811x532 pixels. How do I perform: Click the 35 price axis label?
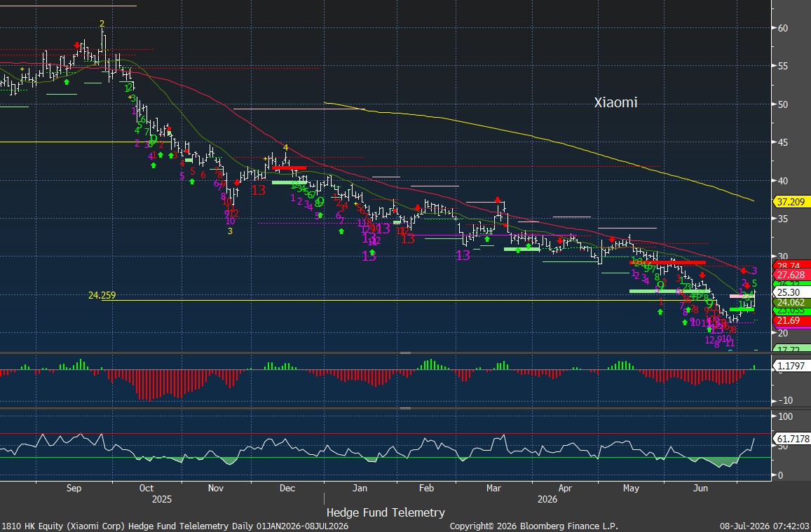tap(782, 219)
